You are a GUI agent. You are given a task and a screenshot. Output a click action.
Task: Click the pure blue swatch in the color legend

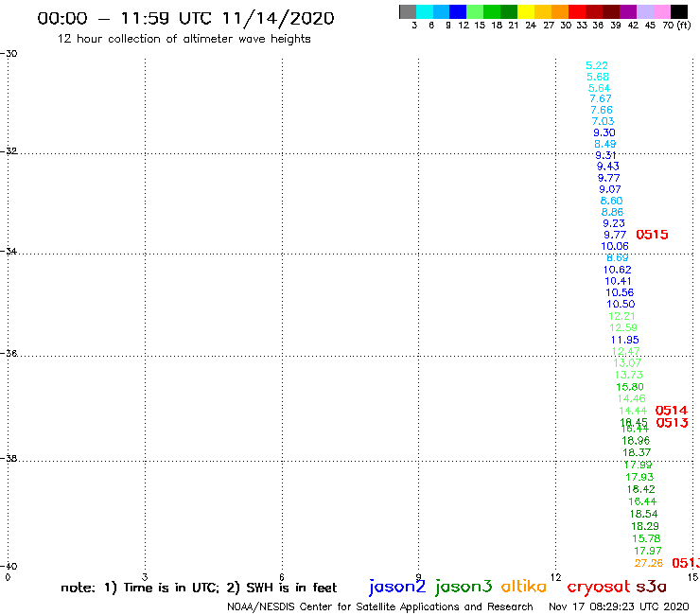click(x=459, y=11)
